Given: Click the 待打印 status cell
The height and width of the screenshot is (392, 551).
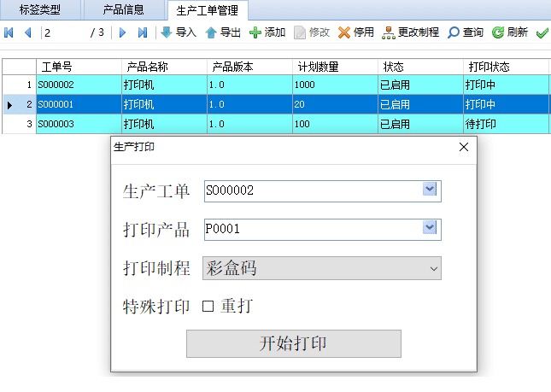Looking at the screenshot, I should [506, 124].
